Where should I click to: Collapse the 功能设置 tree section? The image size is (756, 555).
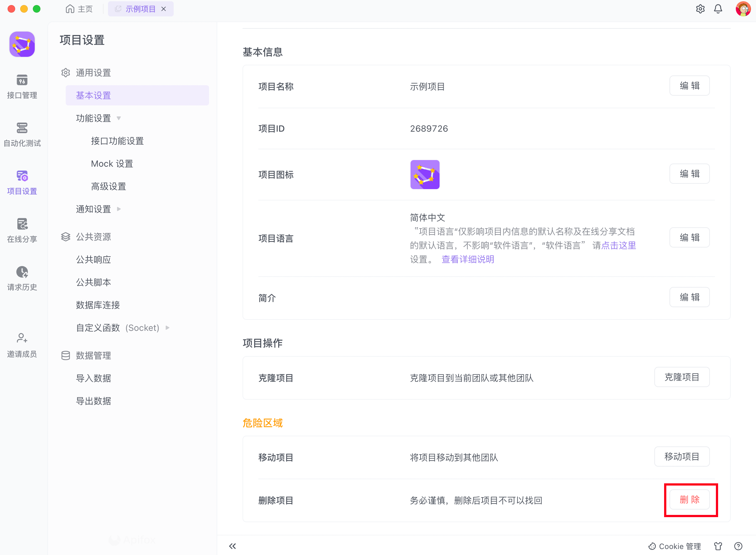click(119, 118)
